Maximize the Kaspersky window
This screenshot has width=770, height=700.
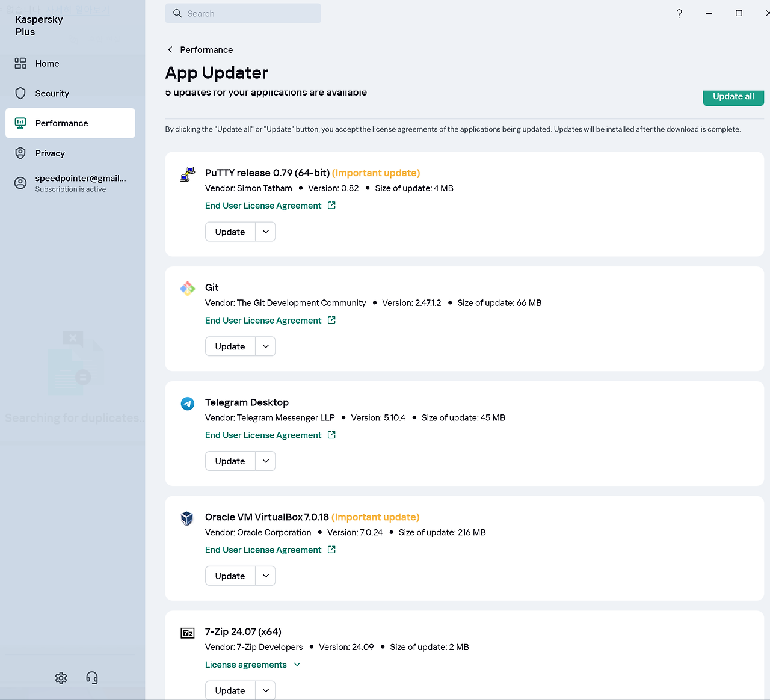pos(739,13)
